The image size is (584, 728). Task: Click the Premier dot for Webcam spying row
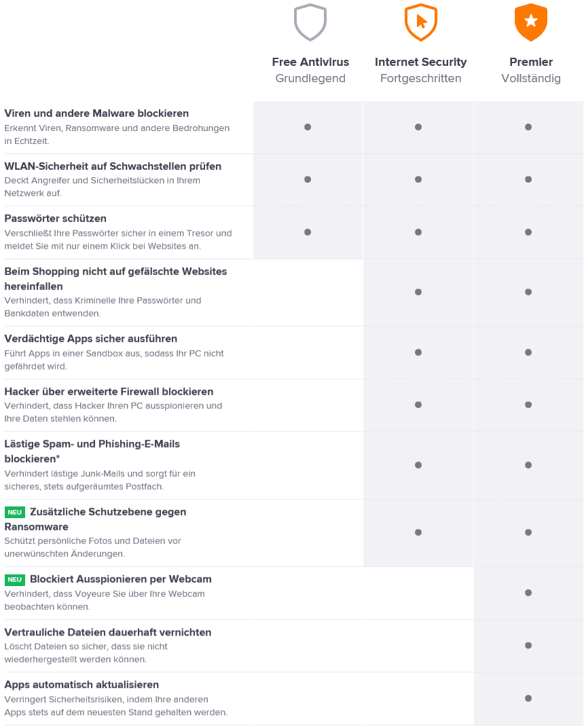pos(528,593)
